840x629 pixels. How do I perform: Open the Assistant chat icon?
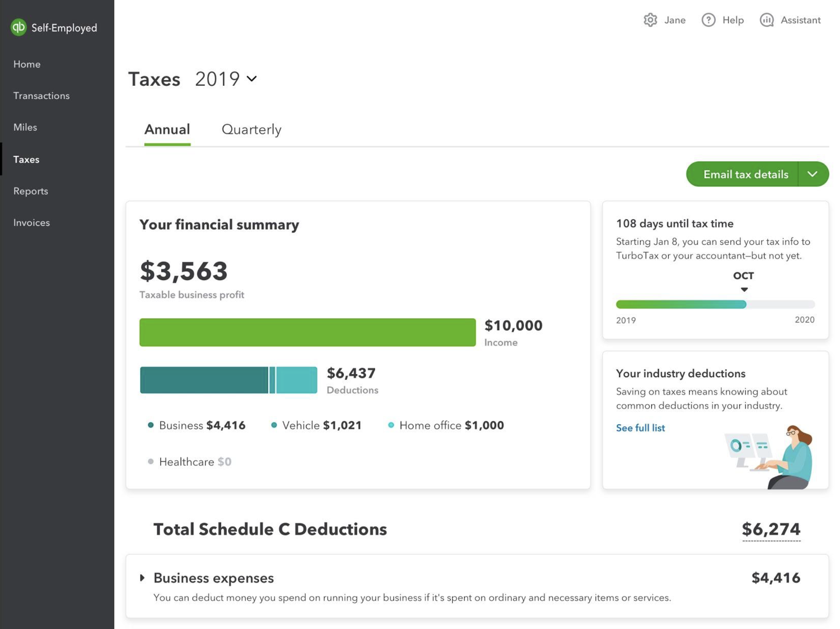pos(766,20)
